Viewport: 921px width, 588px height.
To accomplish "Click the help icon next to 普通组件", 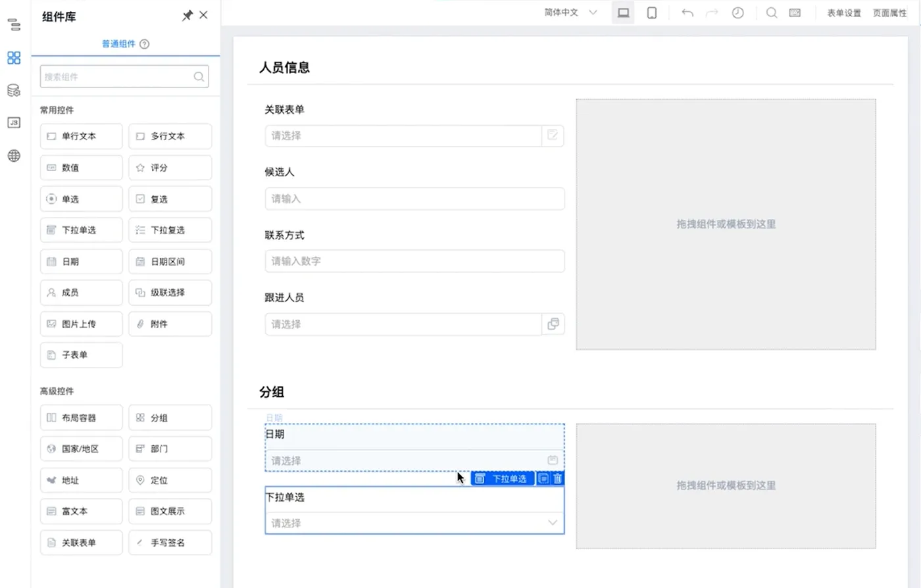I will [145, 44].
